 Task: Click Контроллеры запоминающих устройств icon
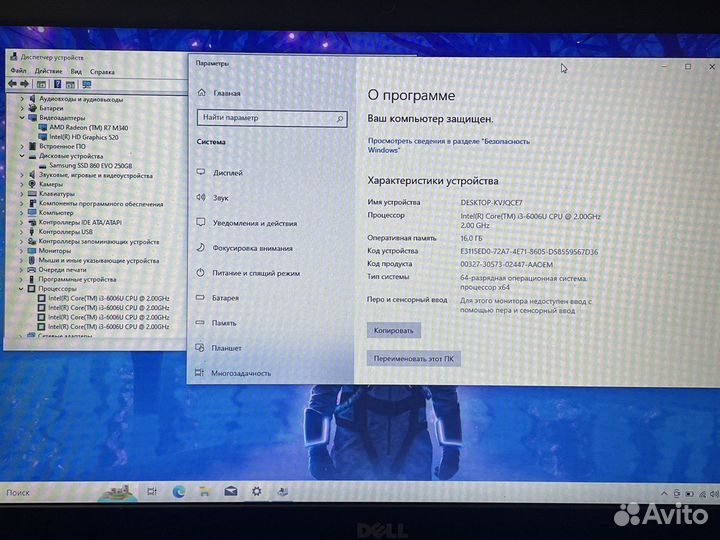(x=32, y=241)
